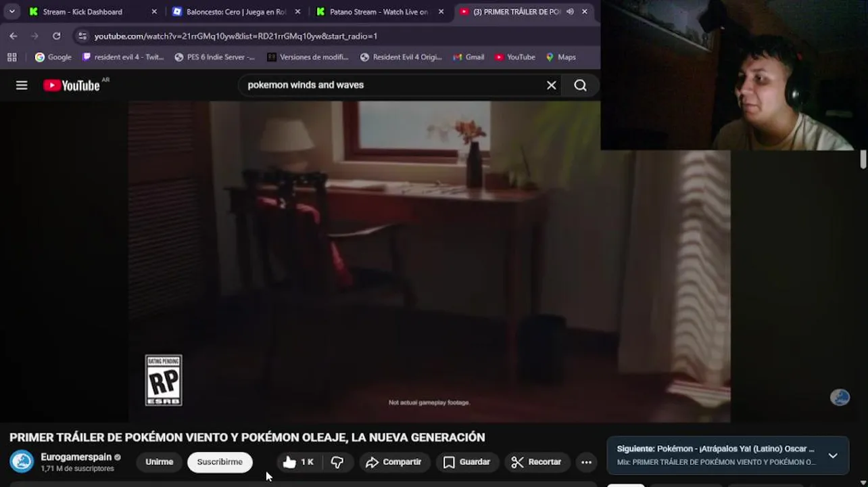
Task: Dislike the video with thumbs down
Action: pyautogui.click(x=337, y=462)
